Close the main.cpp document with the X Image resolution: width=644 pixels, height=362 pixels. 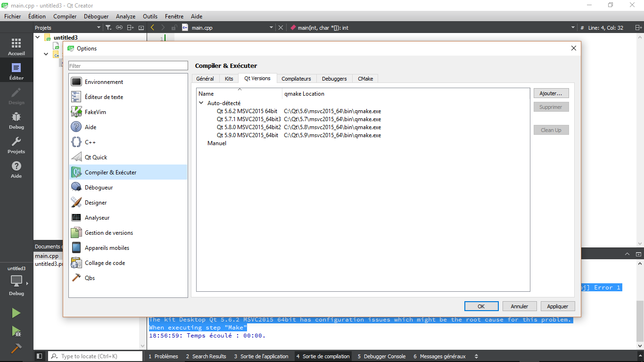[x=281, y=28]
